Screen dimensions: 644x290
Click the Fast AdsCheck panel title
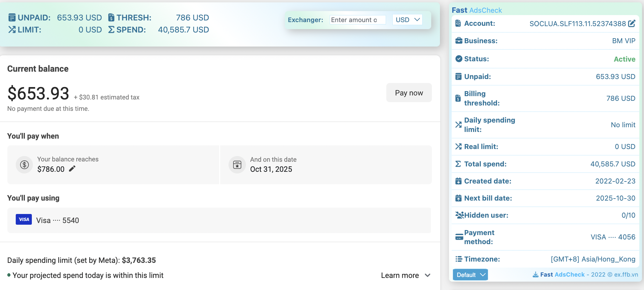coord(477,10)
